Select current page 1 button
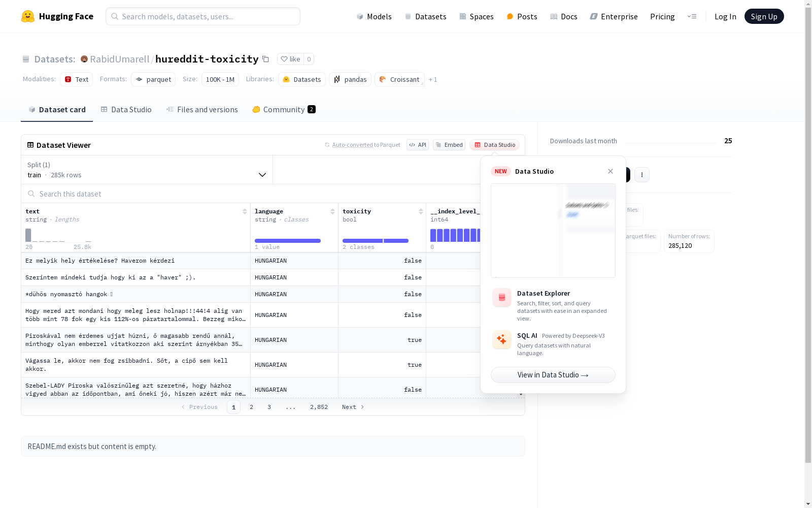 (233, 407)
